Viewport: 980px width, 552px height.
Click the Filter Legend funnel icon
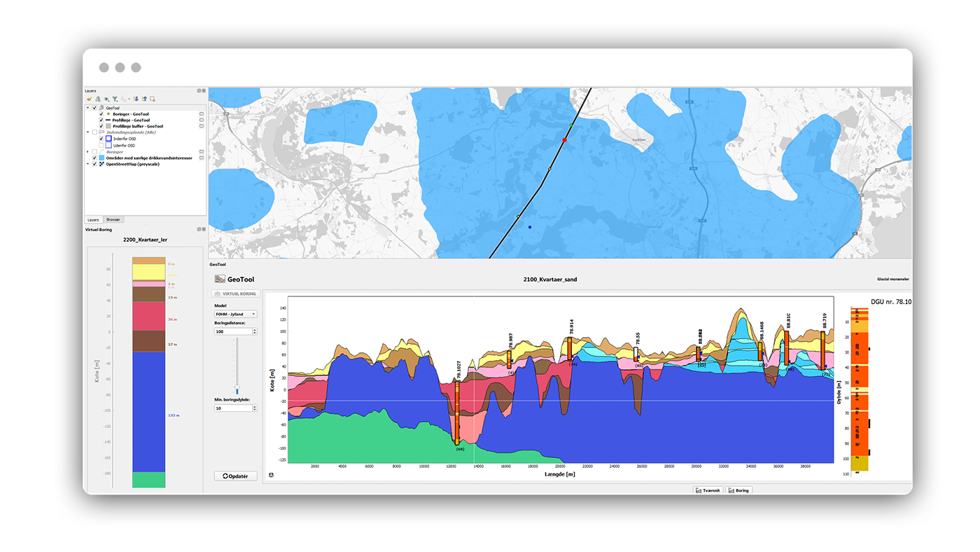pos(115,99)
